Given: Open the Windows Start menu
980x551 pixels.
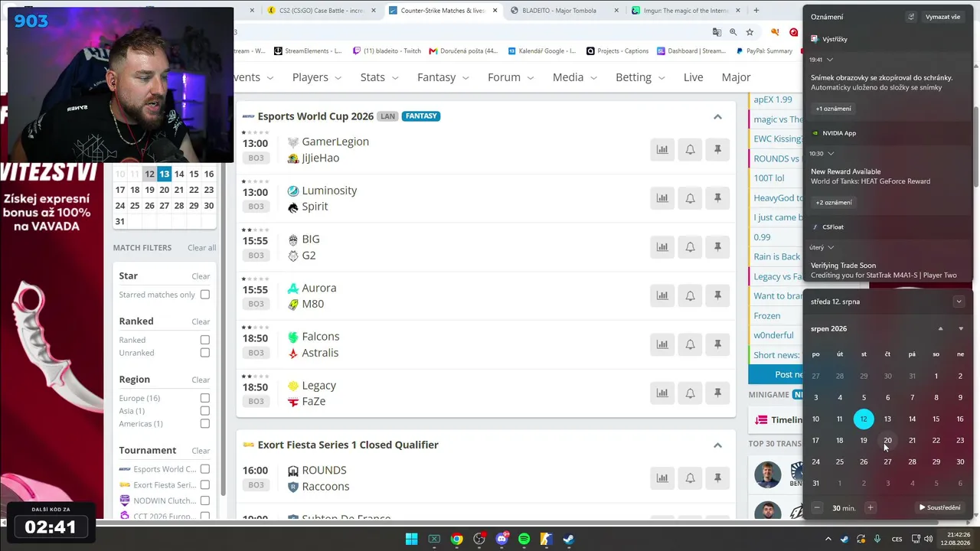Looking at the screenshot, I should click(x=411, y=539).
